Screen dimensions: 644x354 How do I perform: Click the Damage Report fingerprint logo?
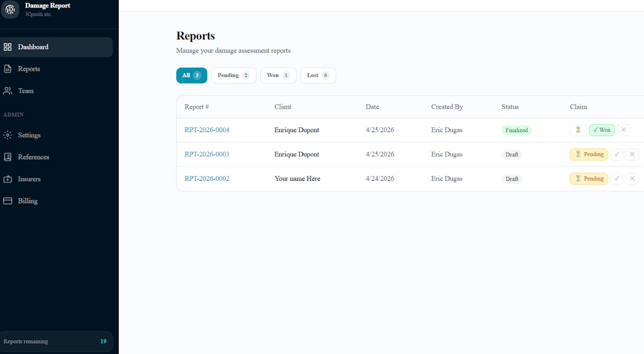[10, 9]
